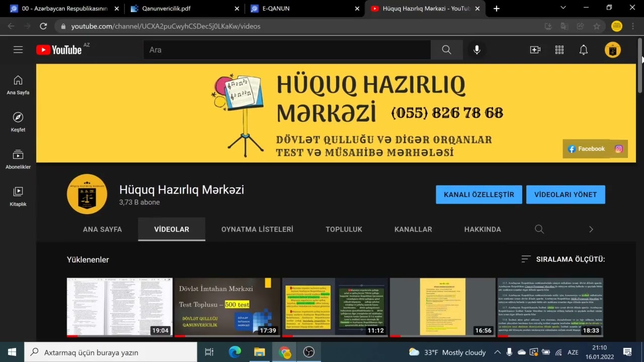This screenshot has width=644, height=362.
Task: Start voice search with microphone icon
Action: coord(476,50)
